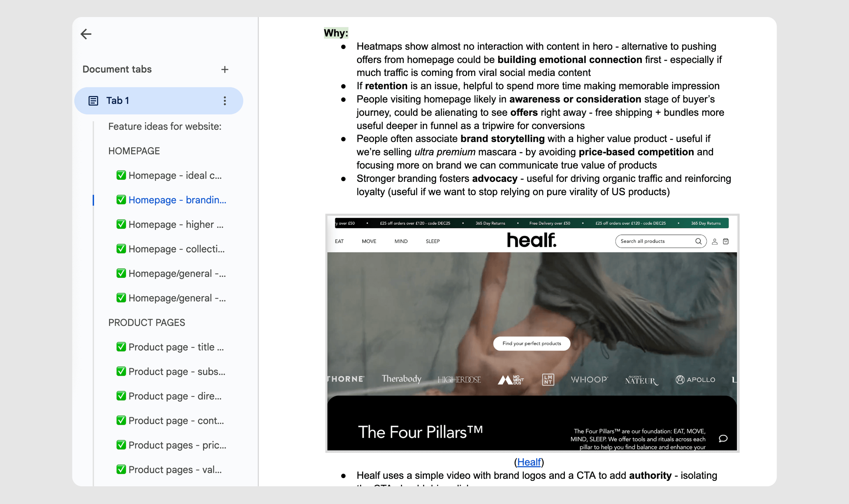Select Product page - title outline item
Viewport: 849px width, 504px height.
click(176, 347)
